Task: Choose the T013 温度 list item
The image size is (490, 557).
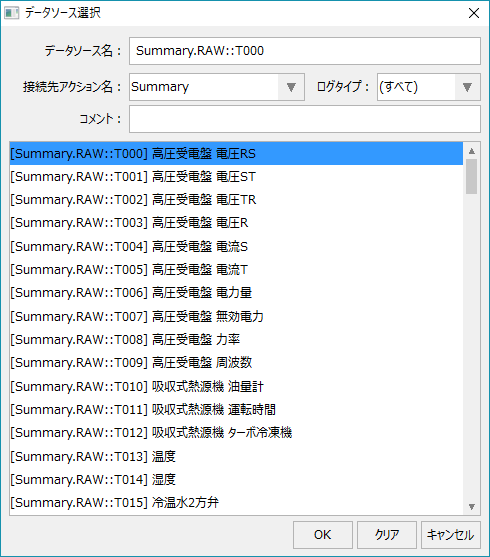Action: pos(236,456)
